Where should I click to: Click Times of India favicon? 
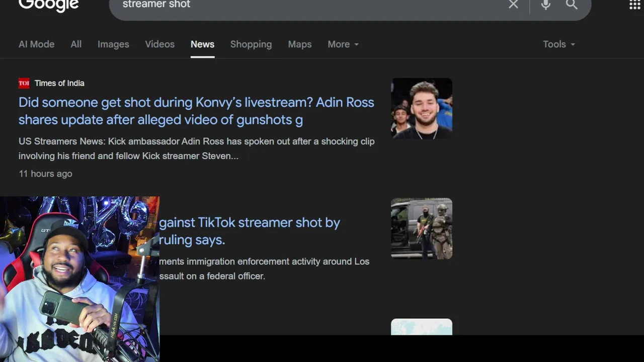click(x=24, y=83)
